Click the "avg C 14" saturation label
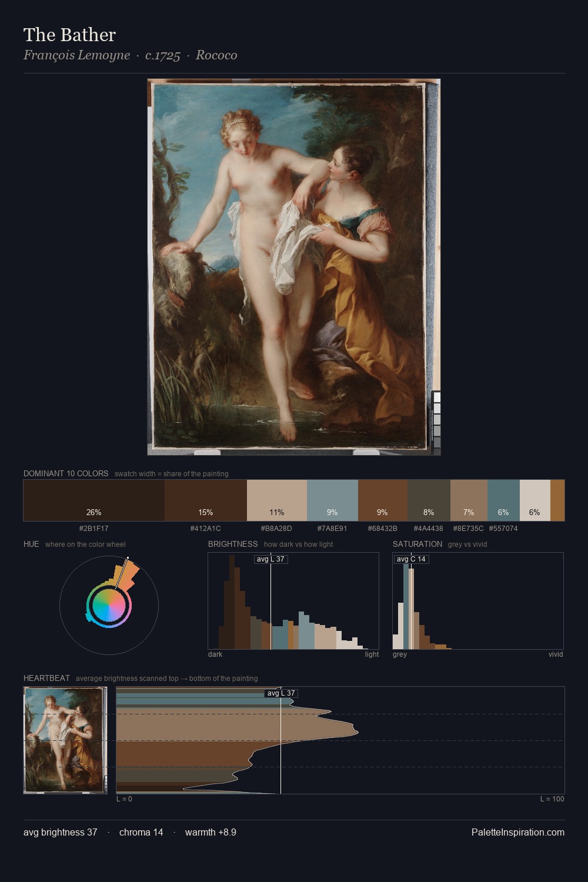This screenshot has width=588, height=882. point(411,559)
